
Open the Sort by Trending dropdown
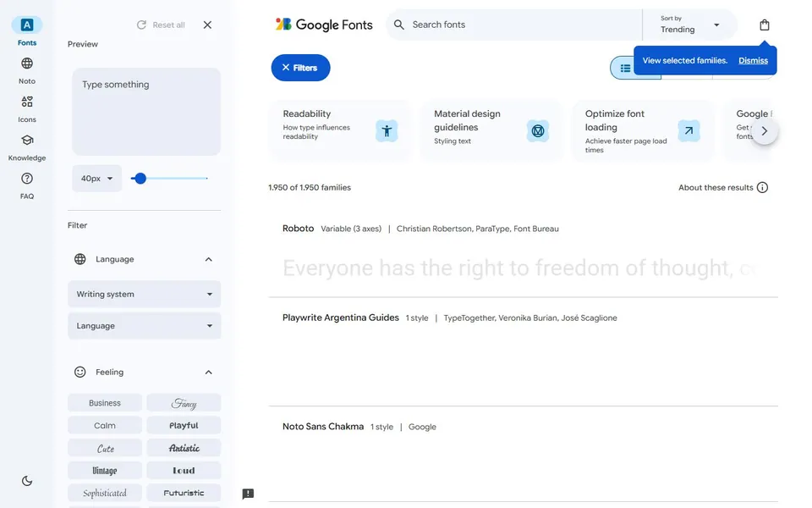tap(690, 25)
